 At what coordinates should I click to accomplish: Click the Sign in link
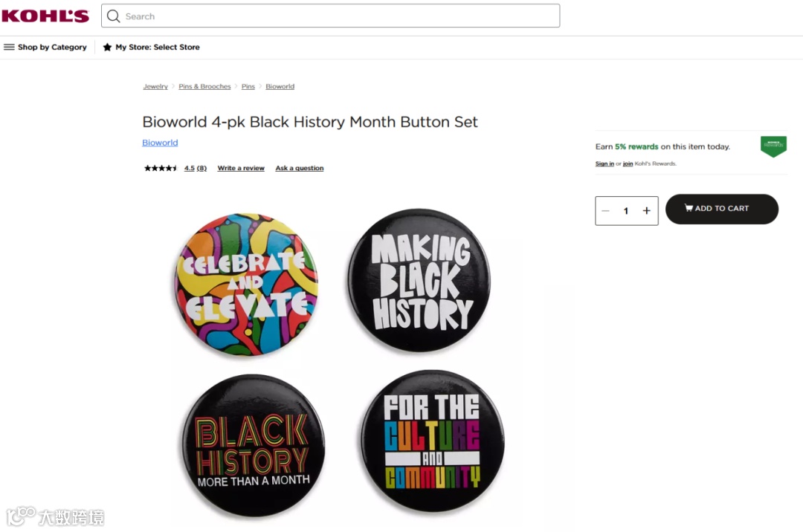[x=604, y=163]
